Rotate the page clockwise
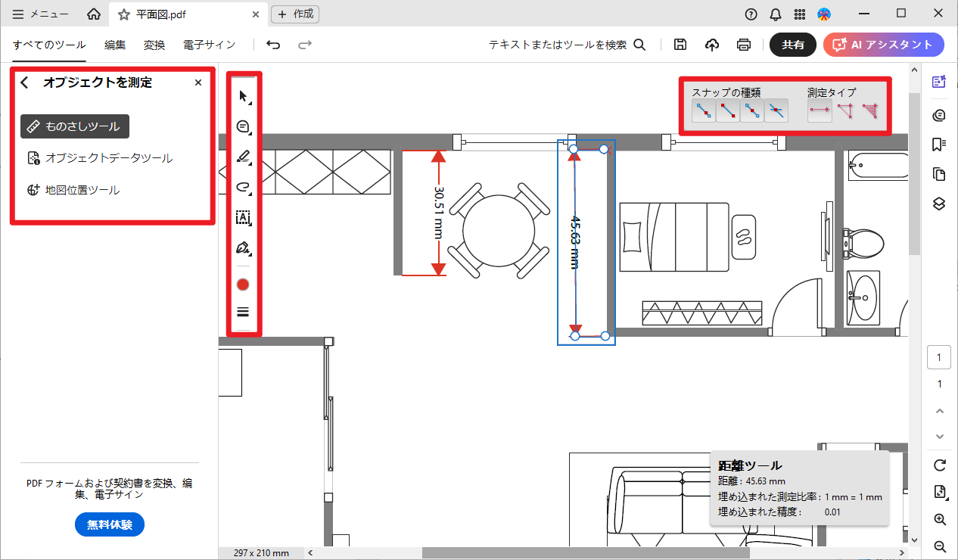The height and width of the screenshot is (560, 958). pyautogui.click(x=940, y=465)
